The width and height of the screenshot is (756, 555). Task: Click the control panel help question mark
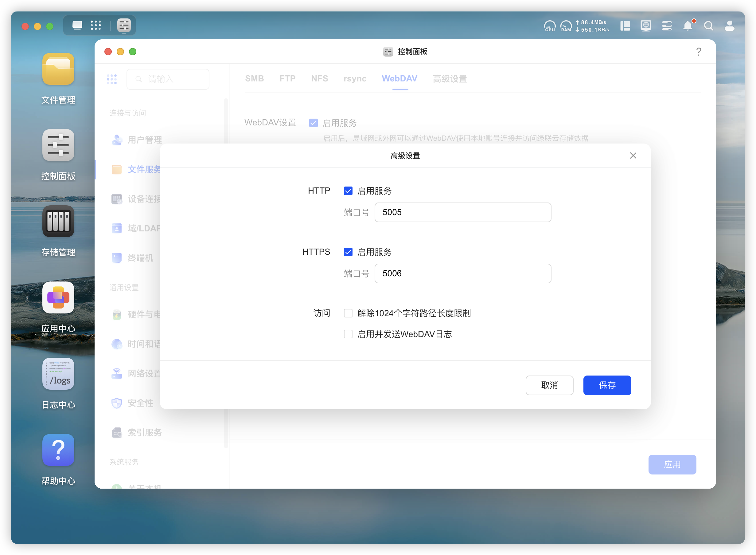point(699,51)
